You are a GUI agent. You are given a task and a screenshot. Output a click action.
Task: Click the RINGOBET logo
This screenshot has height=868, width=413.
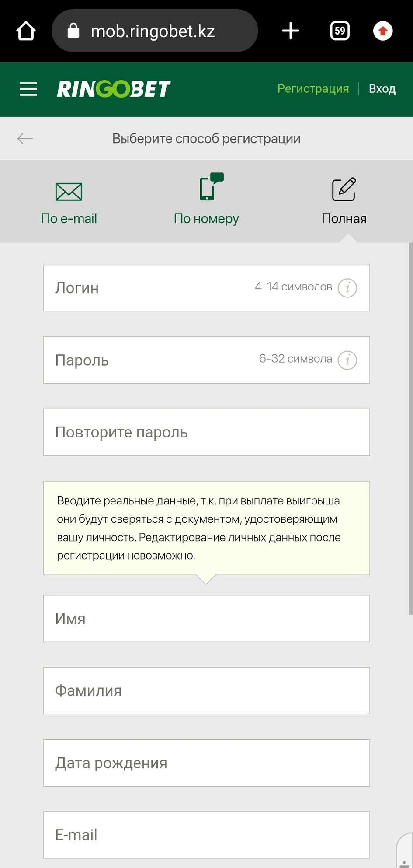click(x=114, y=89)
